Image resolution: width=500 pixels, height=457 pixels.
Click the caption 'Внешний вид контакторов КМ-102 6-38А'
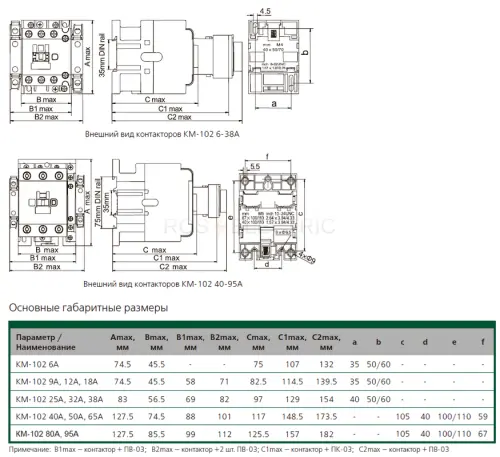(162, 134)
